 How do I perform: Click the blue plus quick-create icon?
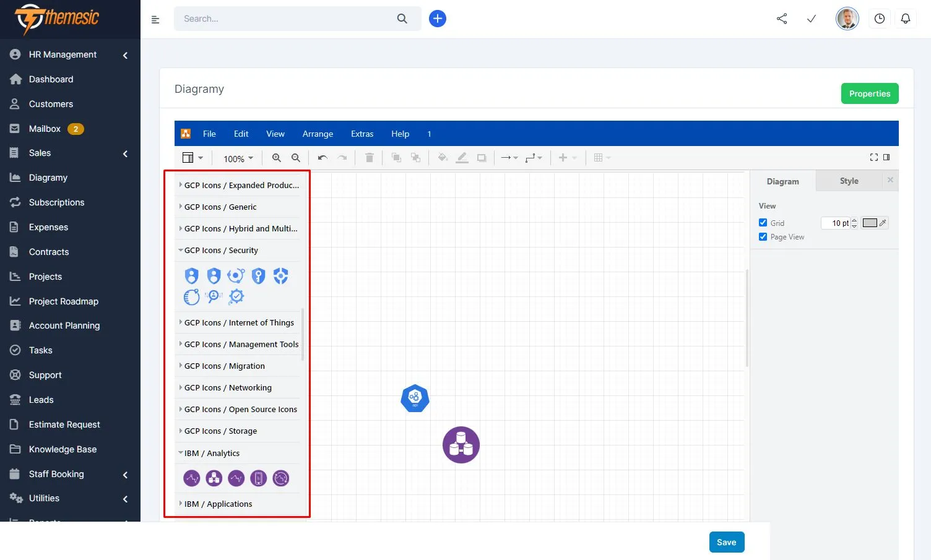[x=438, y=19]
